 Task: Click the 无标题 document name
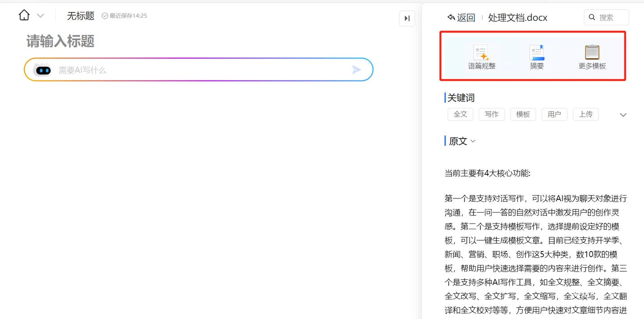point(80,16)
